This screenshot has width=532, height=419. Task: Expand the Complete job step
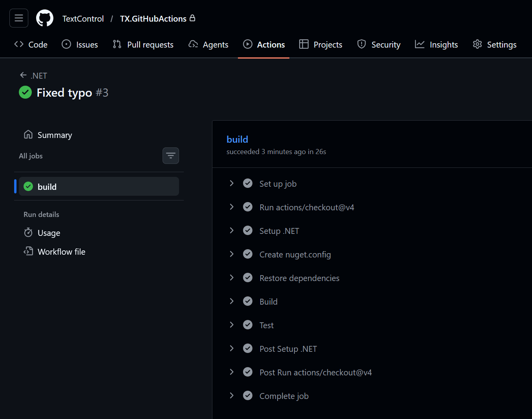tap(231, 395)
